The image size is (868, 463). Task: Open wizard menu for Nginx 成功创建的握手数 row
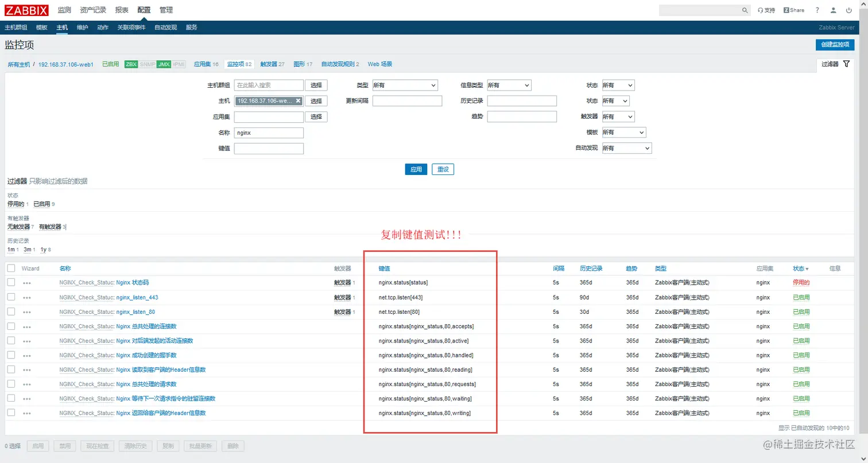[27, 355]
